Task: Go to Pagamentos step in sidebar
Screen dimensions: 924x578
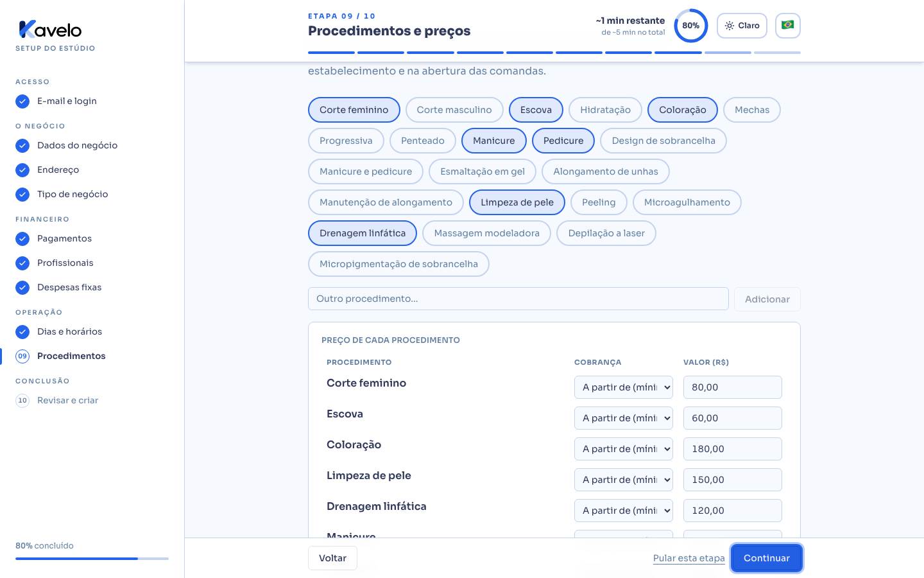Action: pyautogui.click(x=64, y=239)
